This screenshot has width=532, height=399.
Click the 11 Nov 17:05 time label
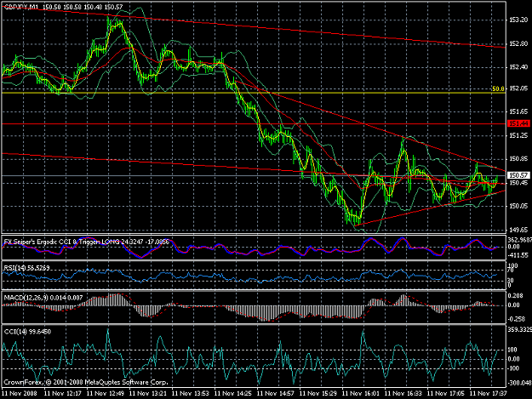[445, 394]
